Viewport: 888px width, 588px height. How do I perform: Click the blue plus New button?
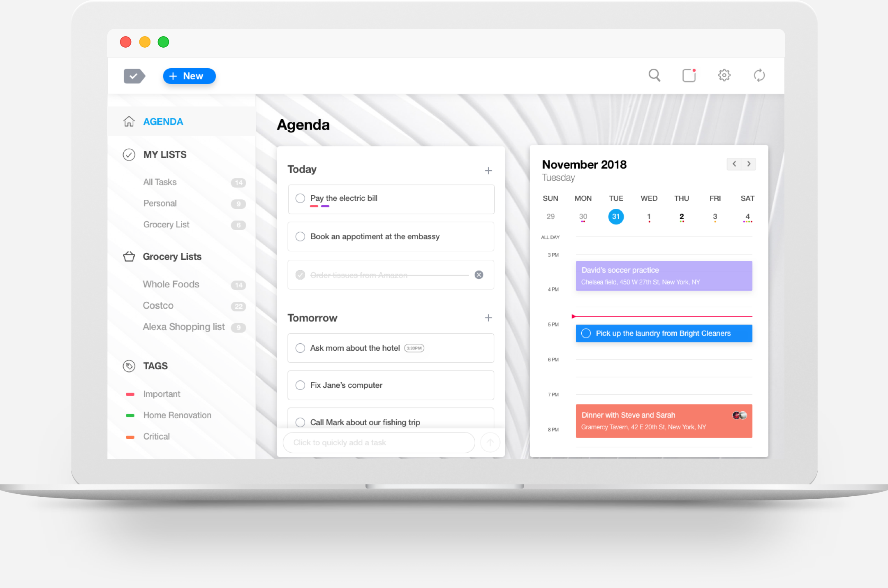click(x=188, y=76)
